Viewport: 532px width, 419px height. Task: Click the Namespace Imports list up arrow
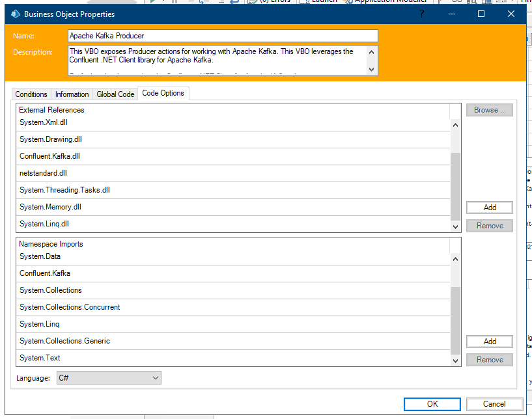pos(455,259)
